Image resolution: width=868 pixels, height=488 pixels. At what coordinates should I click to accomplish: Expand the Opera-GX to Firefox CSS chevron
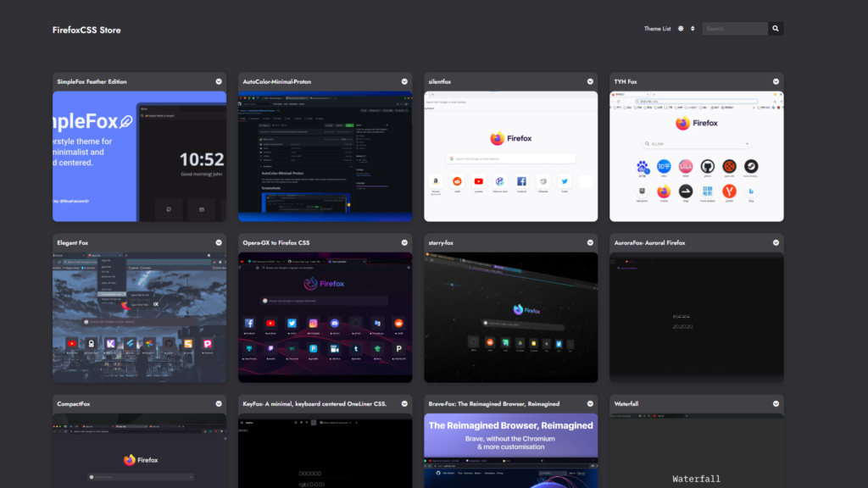click(404, 242)
